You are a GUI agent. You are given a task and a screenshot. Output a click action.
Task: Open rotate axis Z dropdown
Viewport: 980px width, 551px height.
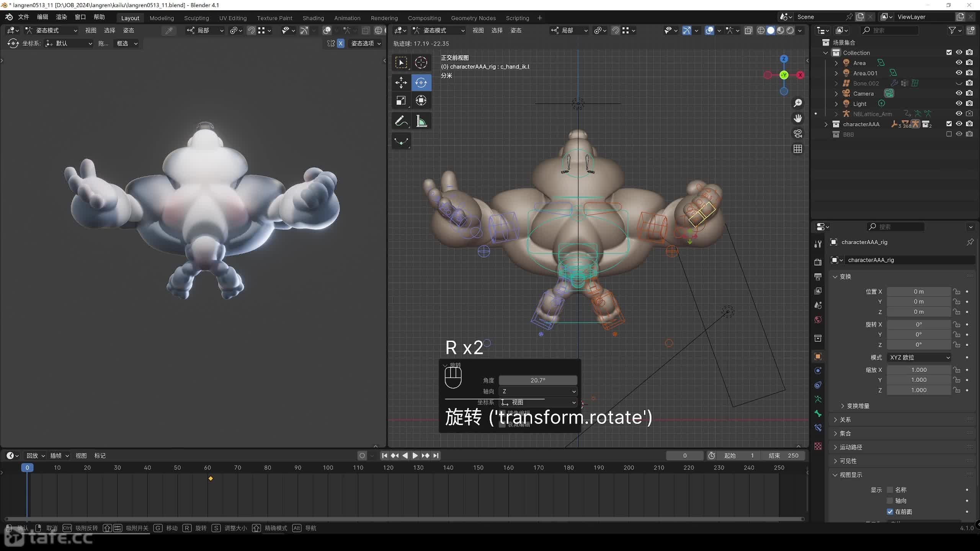tap(538, 391)
